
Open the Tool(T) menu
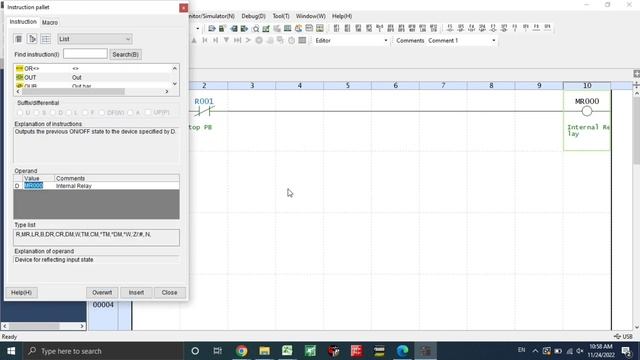pos(281,16)
